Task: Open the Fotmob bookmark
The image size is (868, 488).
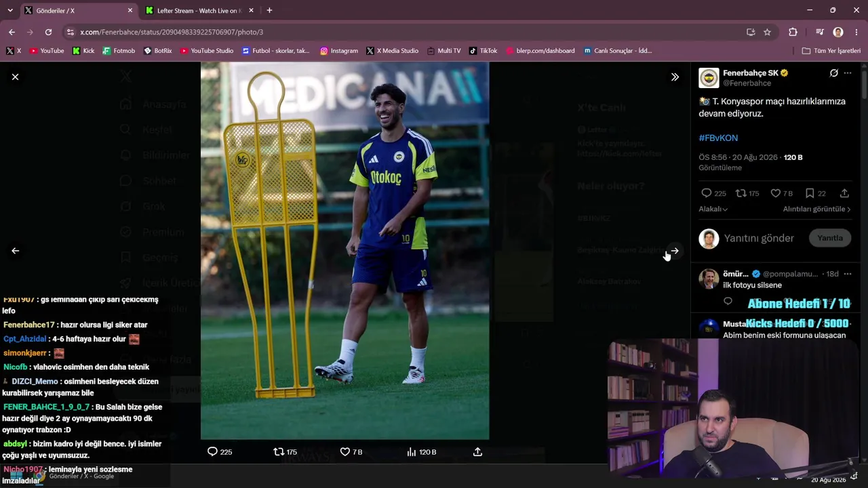Action: [x=119, y=51]
